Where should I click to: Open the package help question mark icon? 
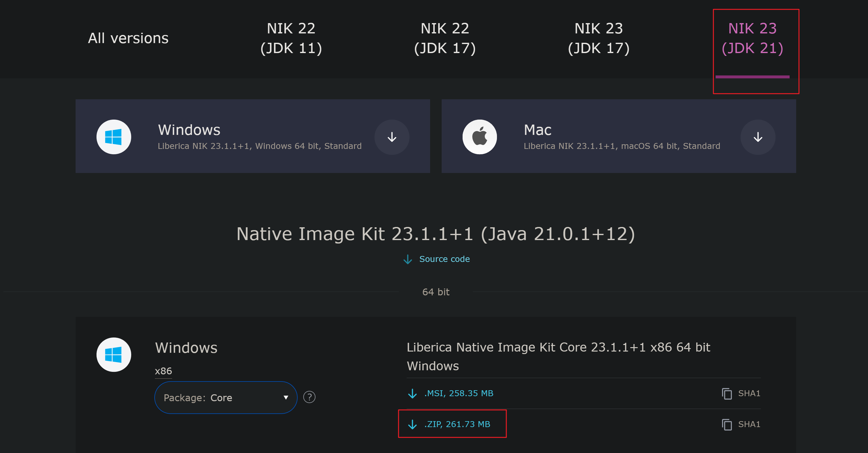pyautogui.click(x=309, y=397)
